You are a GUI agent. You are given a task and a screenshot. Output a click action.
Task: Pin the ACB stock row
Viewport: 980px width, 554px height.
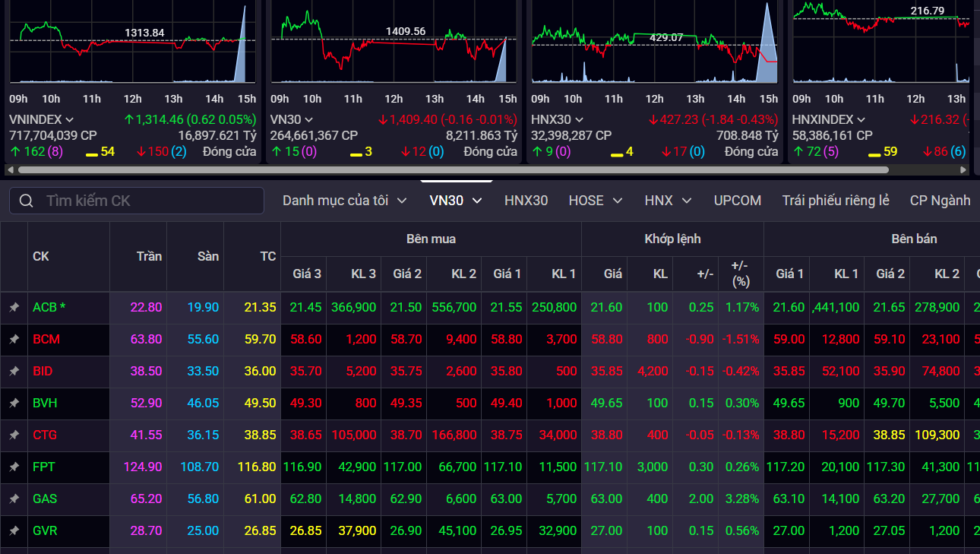click(14, 308)
